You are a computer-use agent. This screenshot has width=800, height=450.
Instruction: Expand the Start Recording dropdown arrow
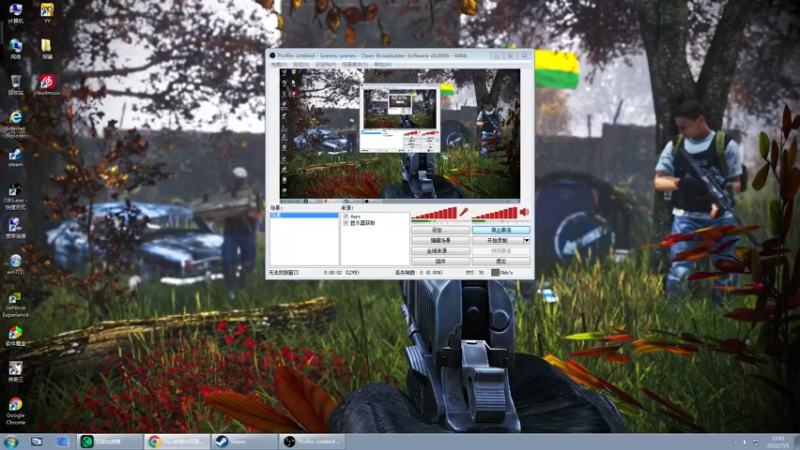(x=527, y=240)
